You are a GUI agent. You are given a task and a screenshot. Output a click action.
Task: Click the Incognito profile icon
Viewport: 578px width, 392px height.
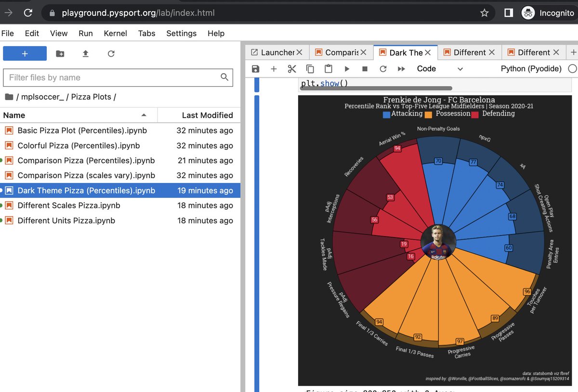pos(528,13)
